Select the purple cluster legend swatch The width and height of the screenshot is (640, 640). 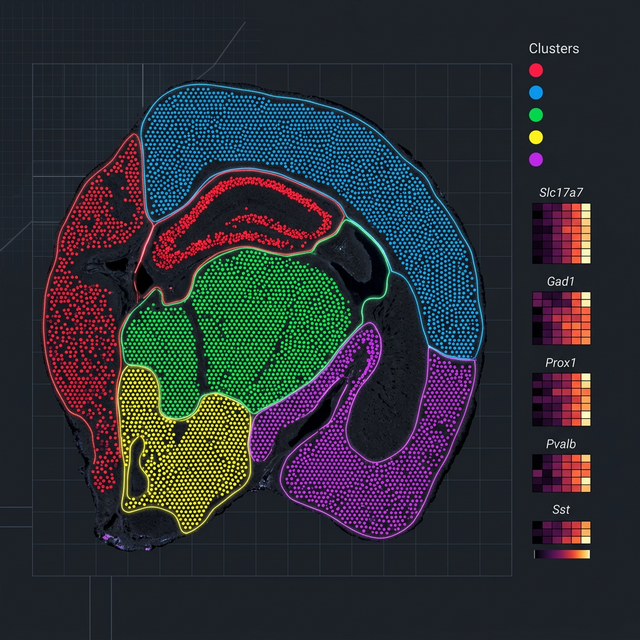pos(536,159)
